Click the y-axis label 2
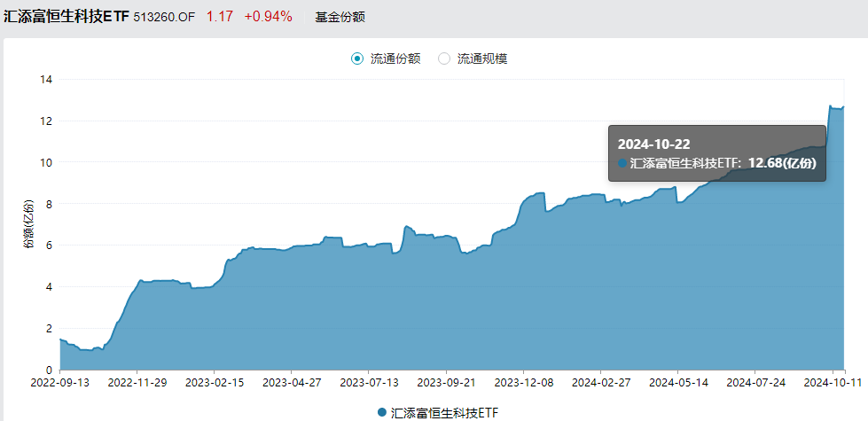 49,328
